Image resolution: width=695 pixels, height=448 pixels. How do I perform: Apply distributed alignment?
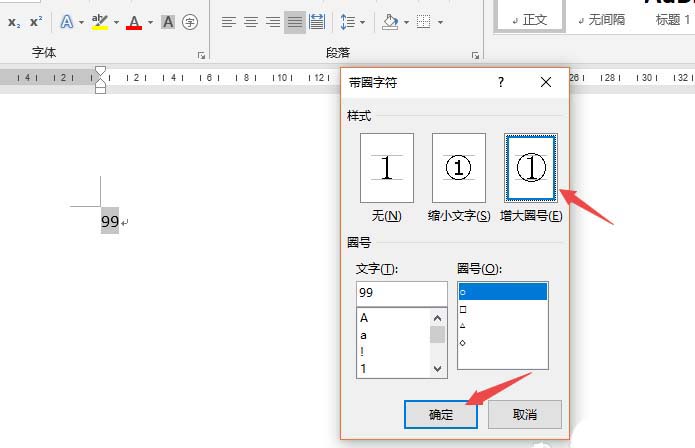pyautogui.click(x=317, y=22)
